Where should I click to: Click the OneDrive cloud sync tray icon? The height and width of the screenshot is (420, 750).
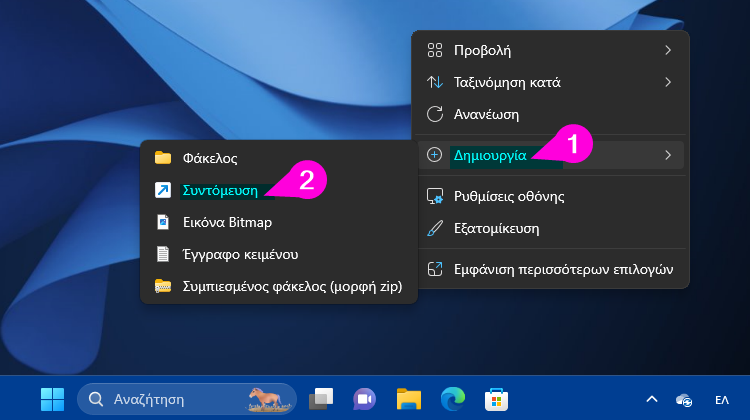click(684, 400)
